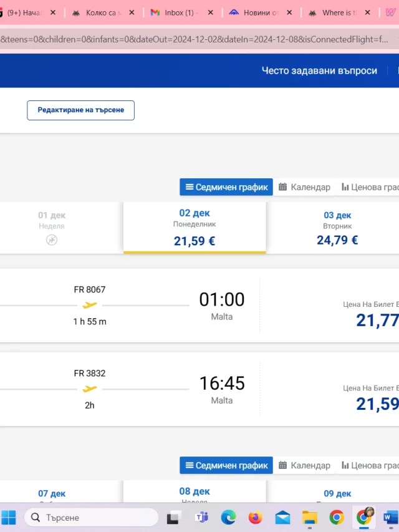Open File Explorer folder icon
The width and height of the screenshot is (399, 532).
309,518
